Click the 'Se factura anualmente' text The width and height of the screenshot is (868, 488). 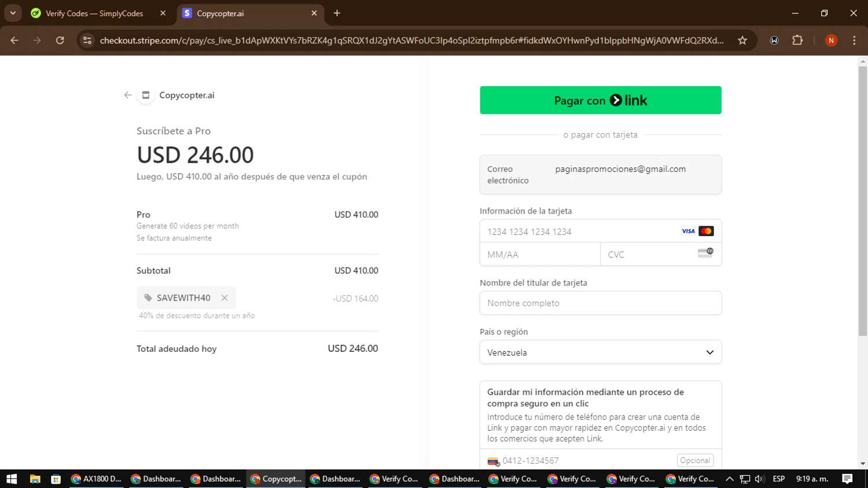(x=174, y=238)
